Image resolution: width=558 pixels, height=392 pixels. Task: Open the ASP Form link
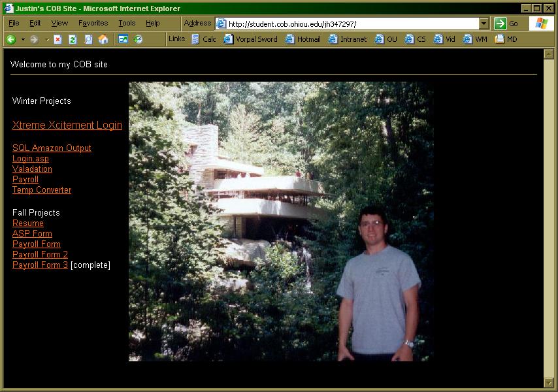(x=32, y=234)
